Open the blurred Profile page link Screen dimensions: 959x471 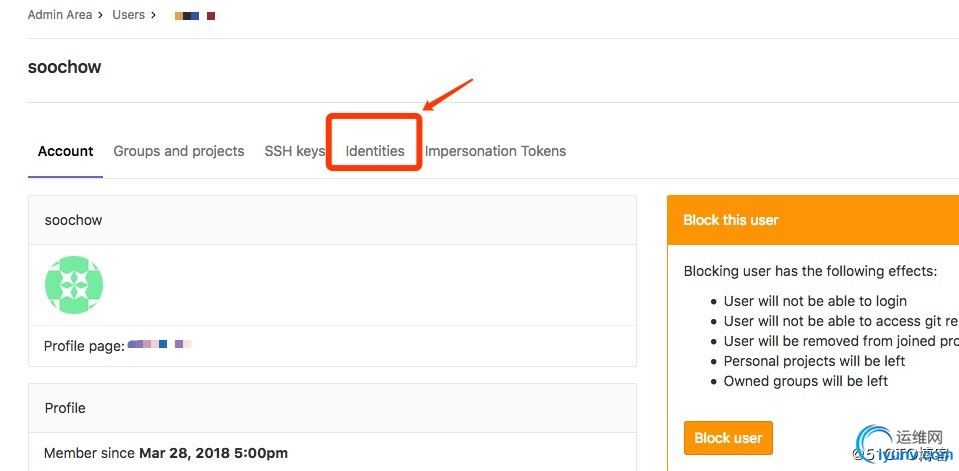click(x=160, y=345)
